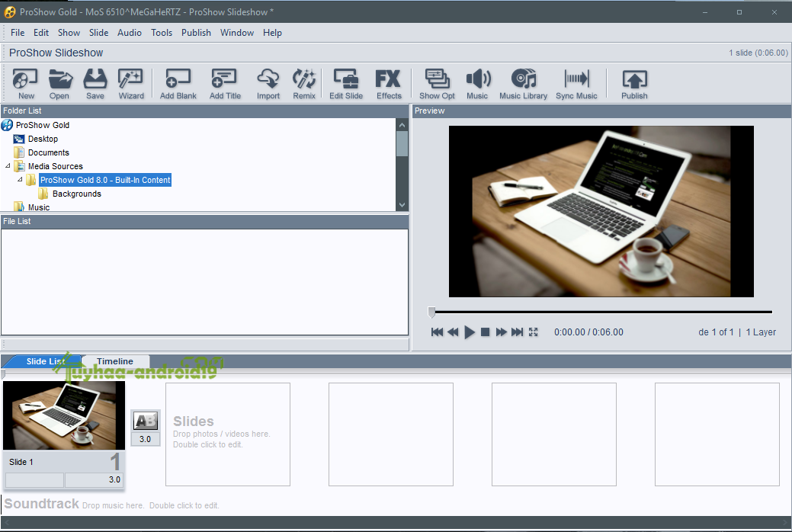Click the '1 slide (0:06.00)' status text

point(758,53)
